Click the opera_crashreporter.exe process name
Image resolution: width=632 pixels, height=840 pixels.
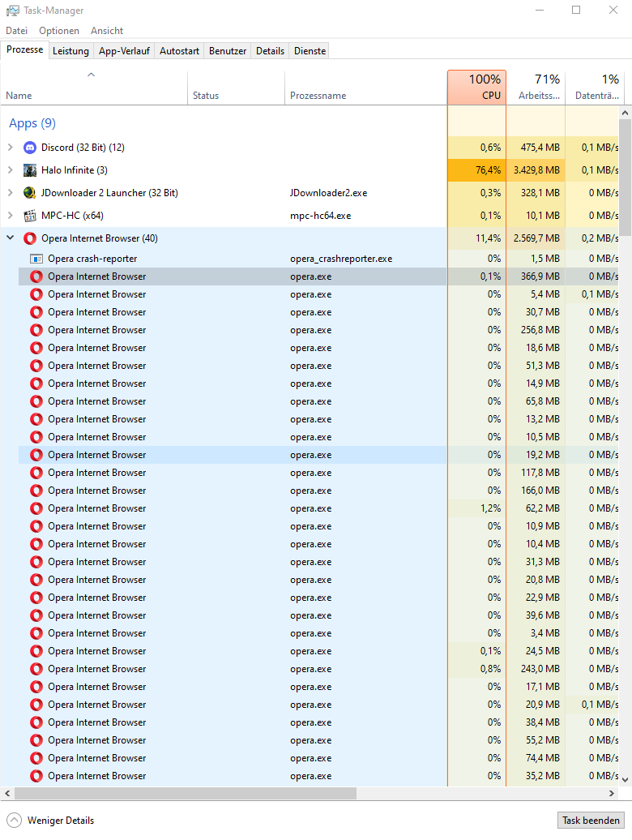tap(341, 259)
